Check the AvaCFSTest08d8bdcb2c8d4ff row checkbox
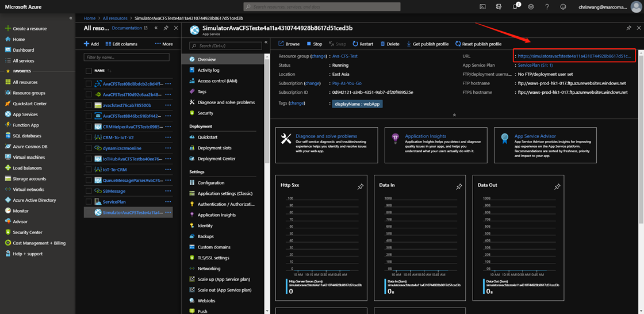The height and width of the screenshot is (314, 644). tap(89, 83)
